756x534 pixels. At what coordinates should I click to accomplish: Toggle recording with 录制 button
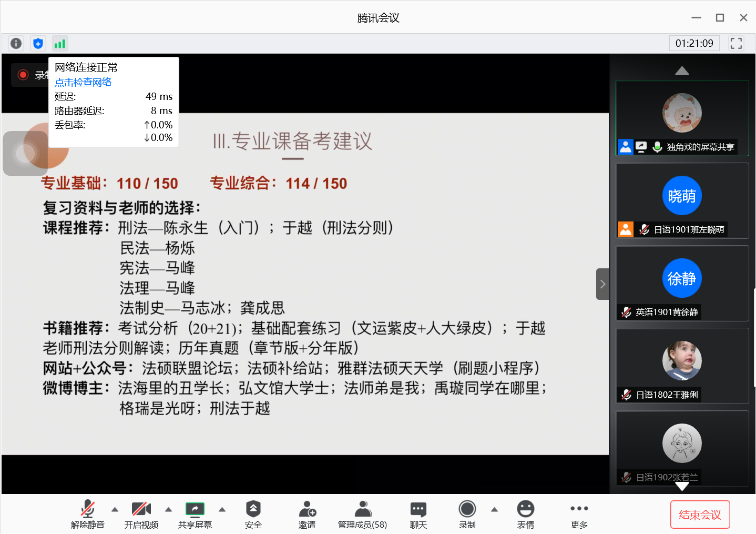click(467, 514)
